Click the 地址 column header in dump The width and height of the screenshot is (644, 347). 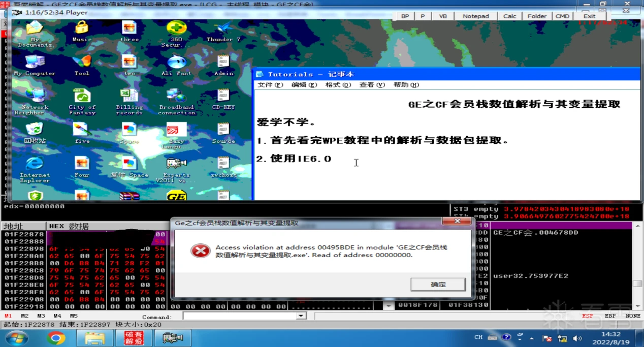[x=24, y=226]
